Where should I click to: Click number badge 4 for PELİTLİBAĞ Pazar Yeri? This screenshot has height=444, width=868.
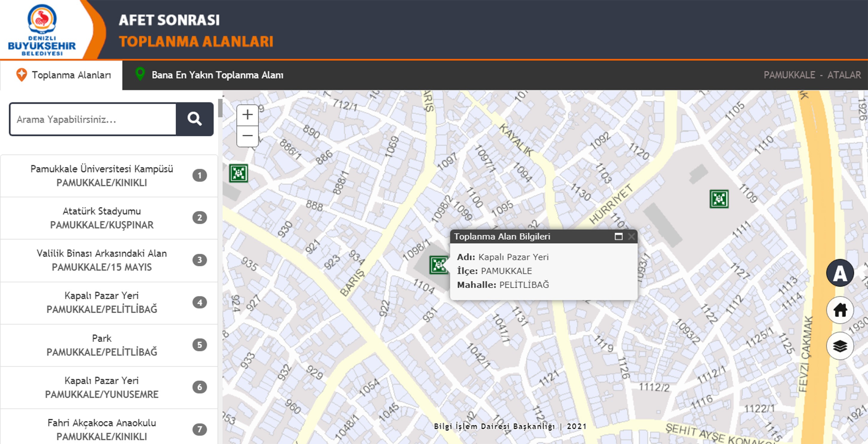[x=199, y=302]
